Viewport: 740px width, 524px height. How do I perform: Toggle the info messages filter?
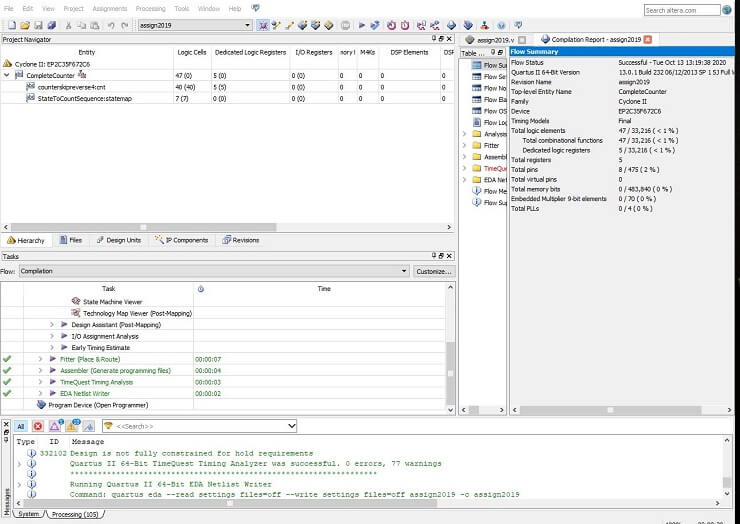coord(89,426)
